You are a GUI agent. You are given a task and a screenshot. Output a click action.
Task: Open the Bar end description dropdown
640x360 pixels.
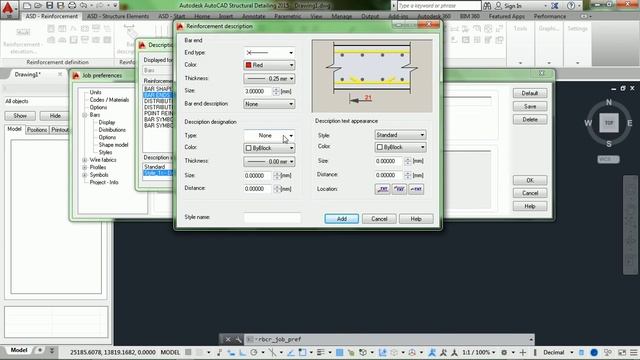click(269, 104)
